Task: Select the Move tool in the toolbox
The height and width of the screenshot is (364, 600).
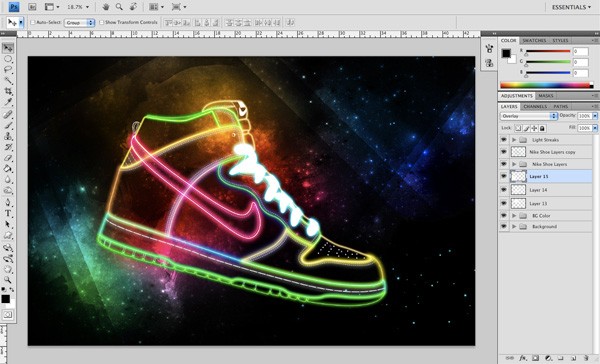Action: click(8, 48)
